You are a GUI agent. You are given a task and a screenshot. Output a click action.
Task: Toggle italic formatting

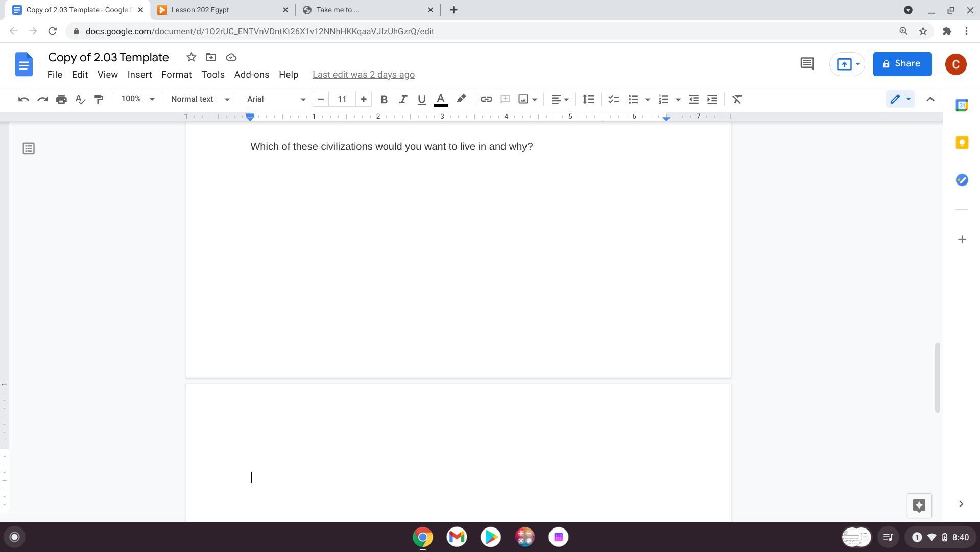coord(403,99)
